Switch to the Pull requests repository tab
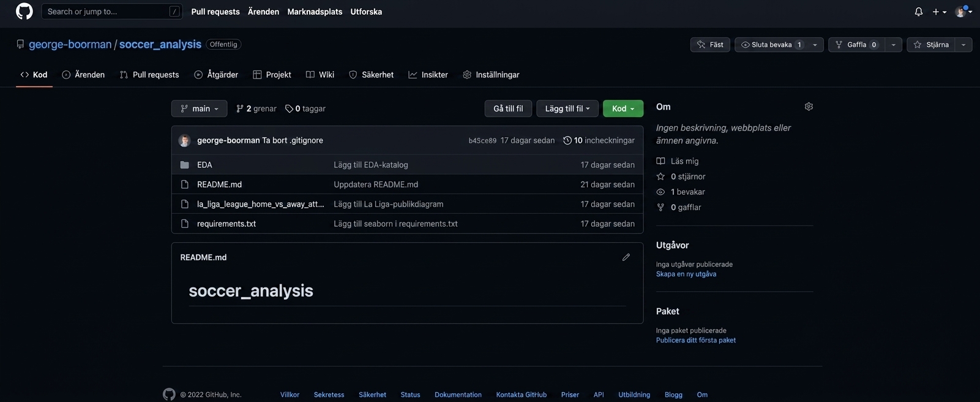This screenshot has width=980, height=402. (149, 75)
